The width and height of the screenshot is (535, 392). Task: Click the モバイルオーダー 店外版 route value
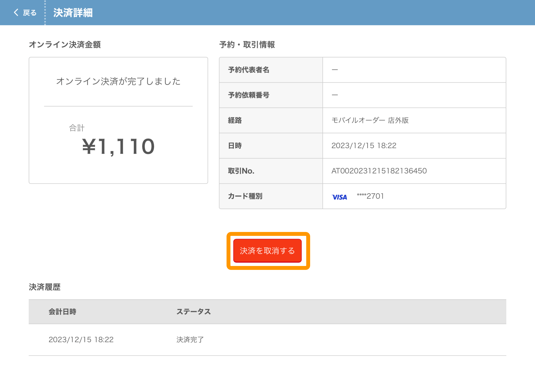click(370, 120)
